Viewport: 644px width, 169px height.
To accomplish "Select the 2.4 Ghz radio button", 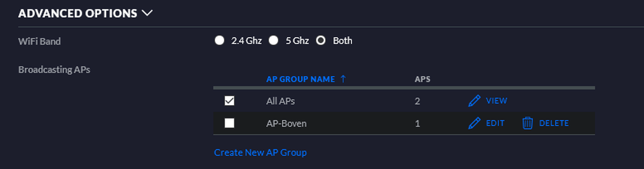I will point(219,41).
